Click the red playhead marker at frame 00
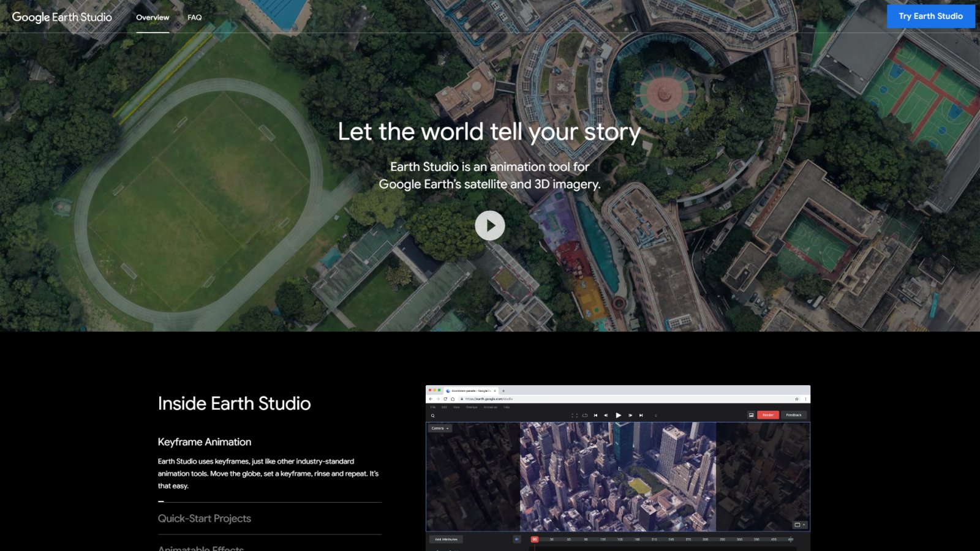 tap(535, 539)
